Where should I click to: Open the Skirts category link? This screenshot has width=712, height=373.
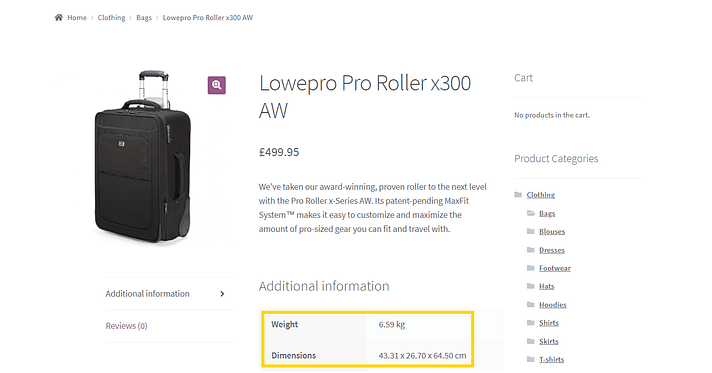(549, 341)
